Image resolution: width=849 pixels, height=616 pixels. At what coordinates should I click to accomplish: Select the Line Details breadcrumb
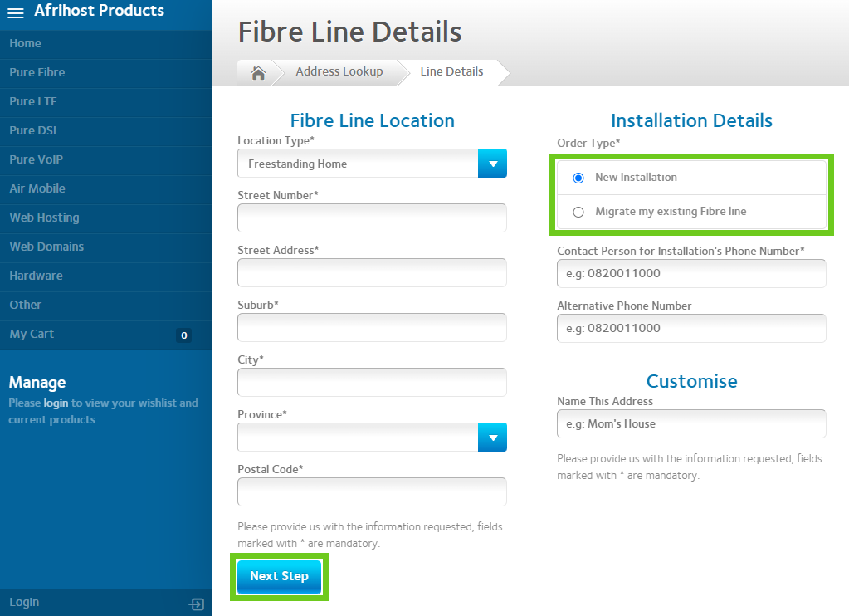coord(451,72)
